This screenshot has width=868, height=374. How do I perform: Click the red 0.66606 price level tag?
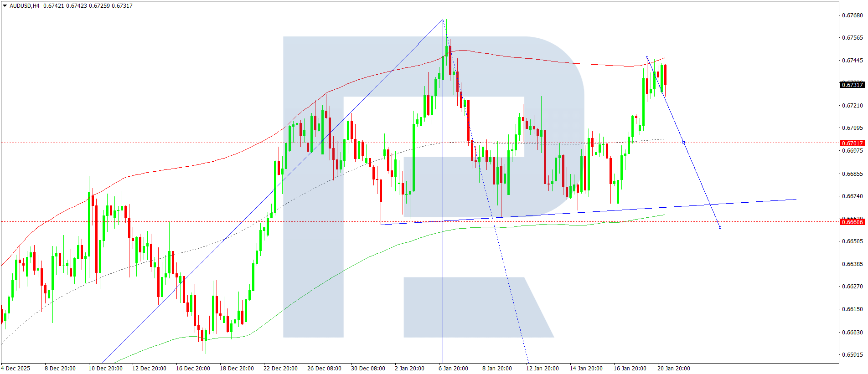852,222
